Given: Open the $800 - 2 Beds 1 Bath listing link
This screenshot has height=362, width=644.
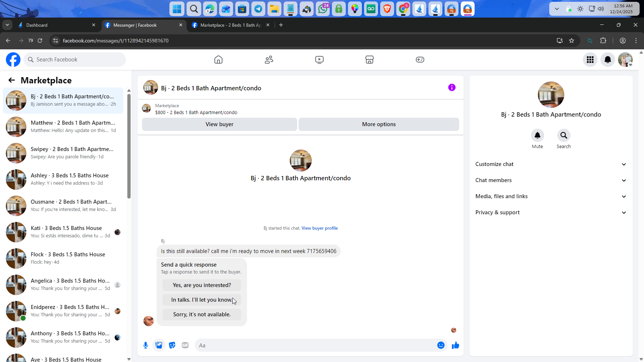Looking at the screenshot, I should pyautogui.click(x=196, y=113).
